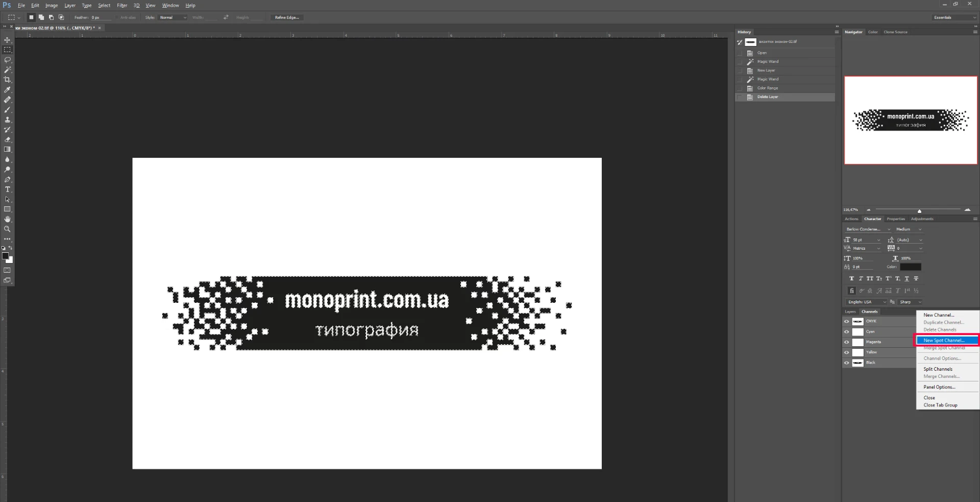This screenshot has height=502, width=980.
Task: Hide the CMYK composite channel
Action: coord(846,322)
